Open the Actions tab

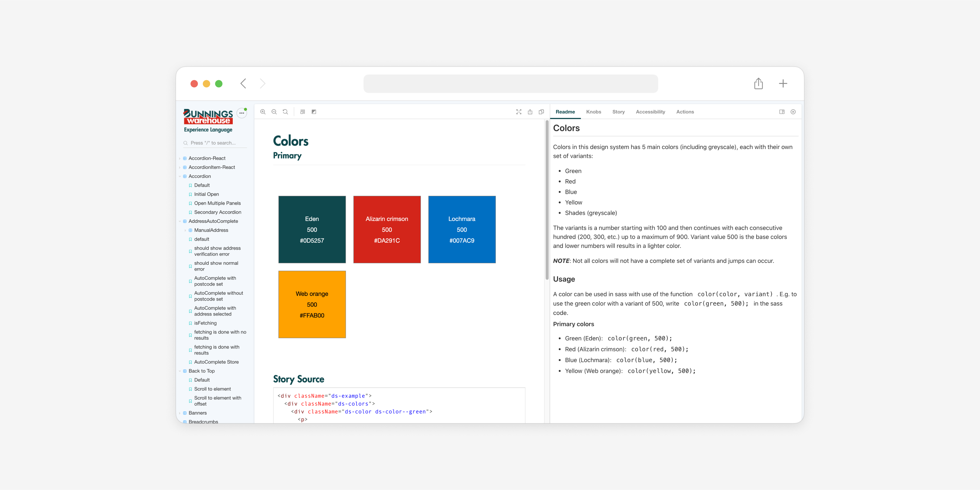tap(685, 112)
